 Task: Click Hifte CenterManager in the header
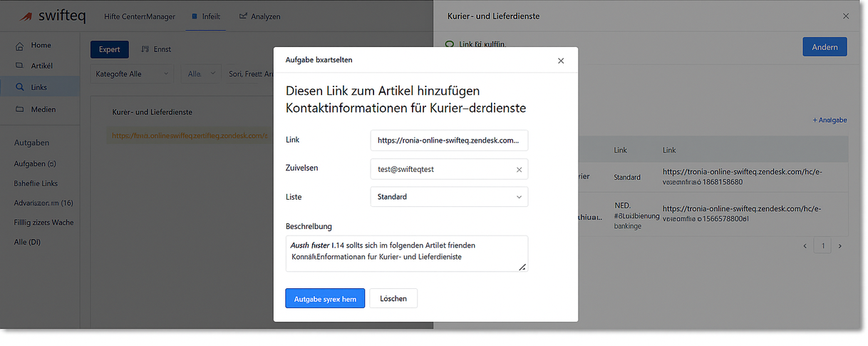[x=139, y=16]
